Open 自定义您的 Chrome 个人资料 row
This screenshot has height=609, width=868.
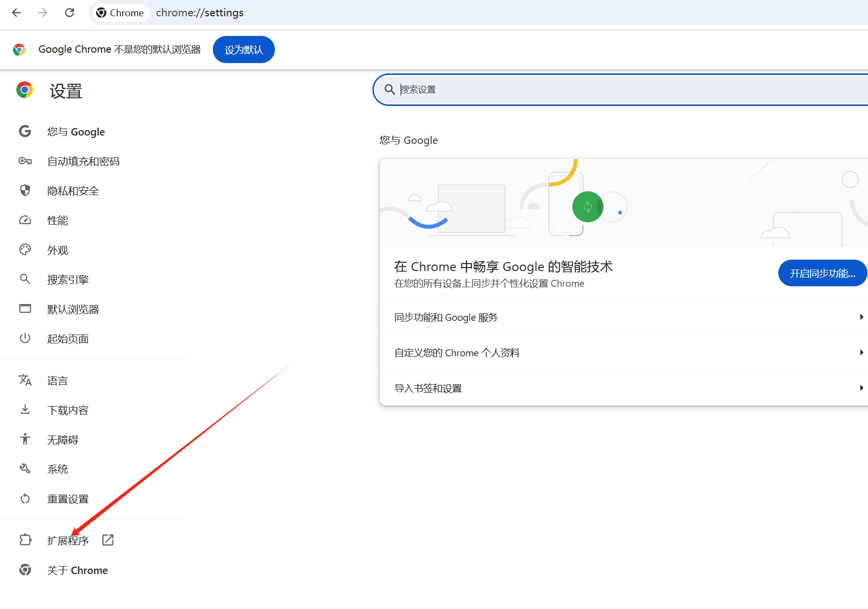click(x=624, y=353)
